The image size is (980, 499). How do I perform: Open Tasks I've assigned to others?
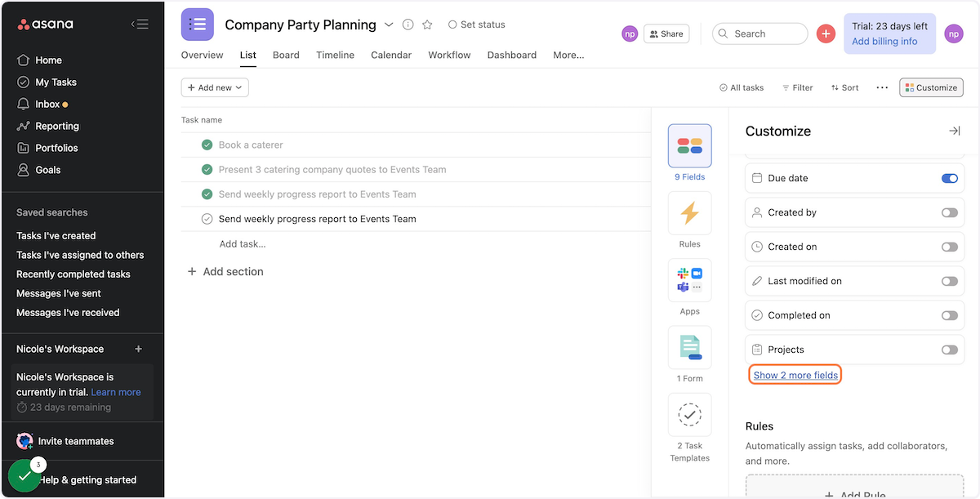pos(80,255)
